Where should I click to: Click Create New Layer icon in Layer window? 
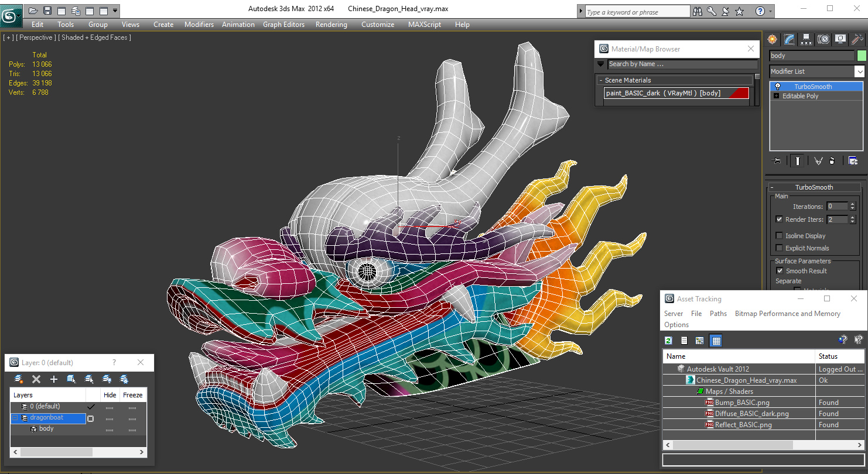pyautogui.click(x=19, y=379)
